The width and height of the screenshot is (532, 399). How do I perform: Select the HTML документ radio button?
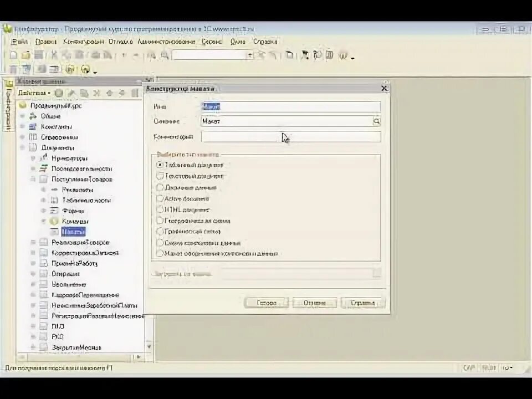click(160, 209)
